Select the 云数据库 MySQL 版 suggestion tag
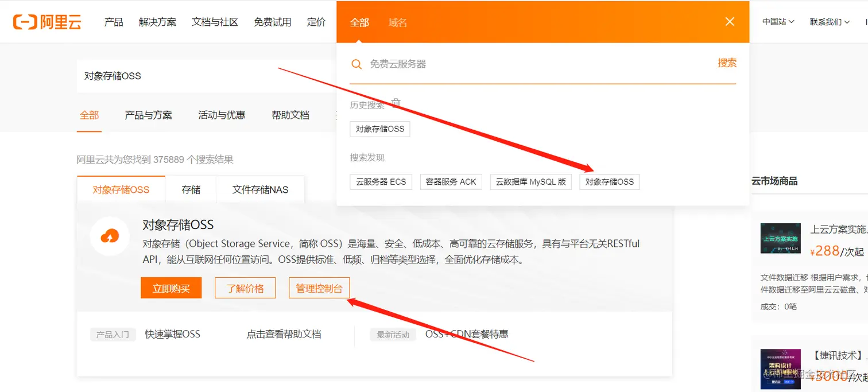This screenshot has height=392, width=868. click(531, 182)
